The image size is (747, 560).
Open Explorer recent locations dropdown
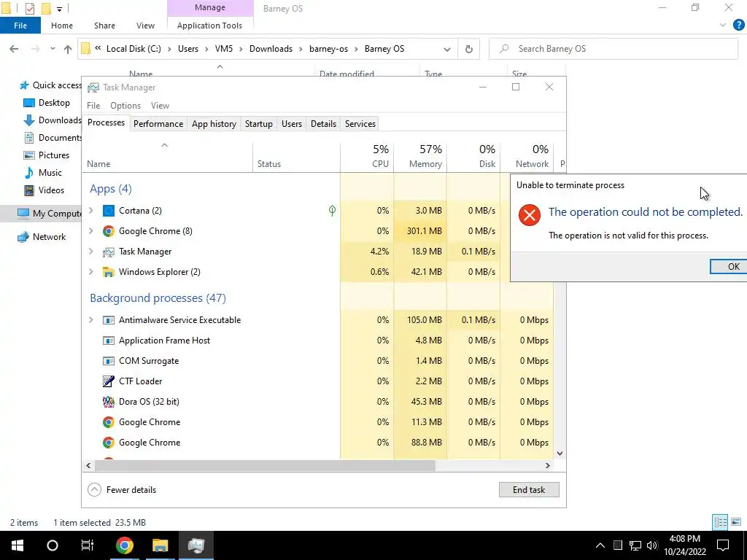pos(53,49)
